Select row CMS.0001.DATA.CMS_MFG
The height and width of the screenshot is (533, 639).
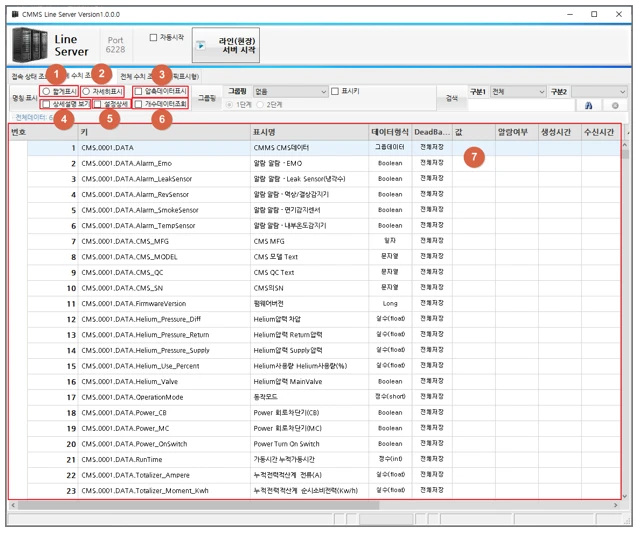coord(324,241)
